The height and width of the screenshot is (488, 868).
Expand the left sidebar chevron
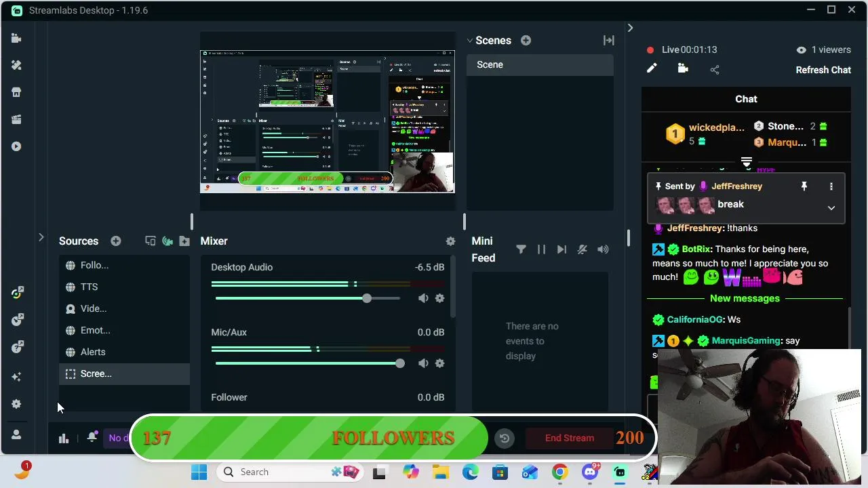(41, 237)
